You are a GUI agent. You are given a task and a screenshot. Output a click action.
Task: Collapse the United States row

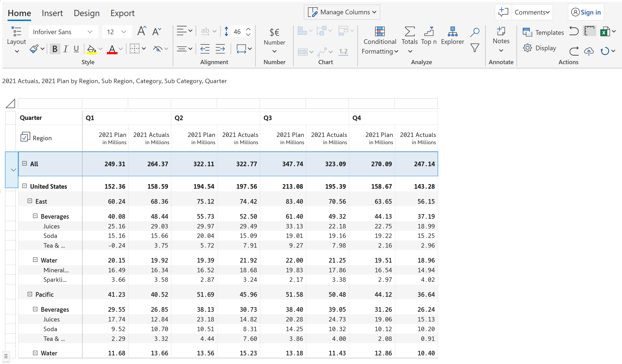click(x=24, y=186)
